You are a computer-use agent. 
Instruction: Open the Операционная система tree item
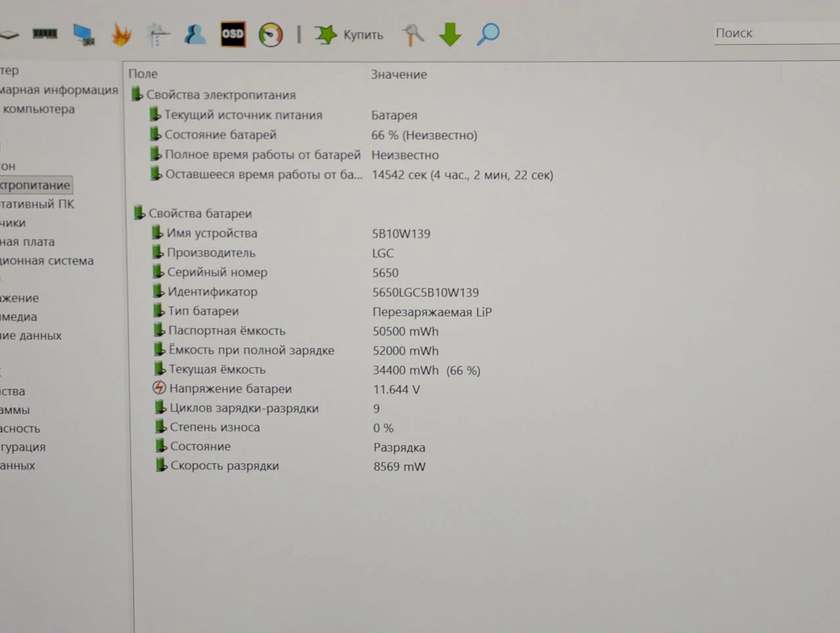click(x=47, y=261)
